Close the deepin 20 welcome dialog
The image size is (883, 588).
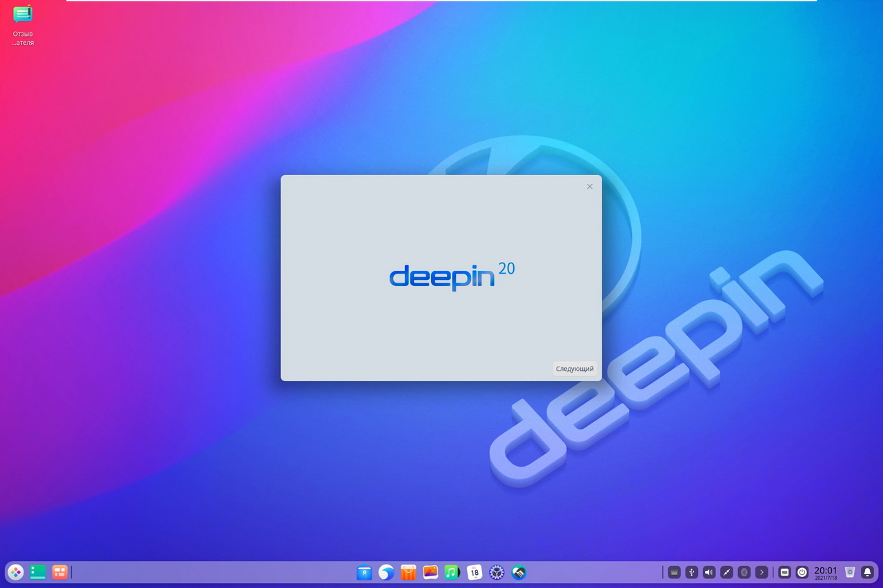tap(589, 187)
